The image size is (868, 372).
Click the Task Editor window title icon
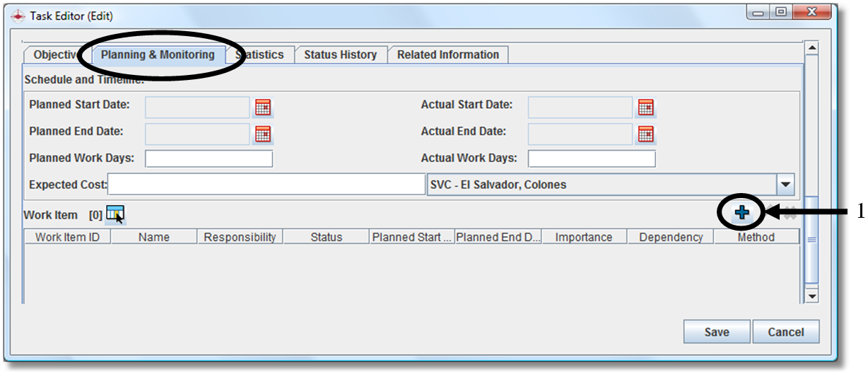pos(18,16)
